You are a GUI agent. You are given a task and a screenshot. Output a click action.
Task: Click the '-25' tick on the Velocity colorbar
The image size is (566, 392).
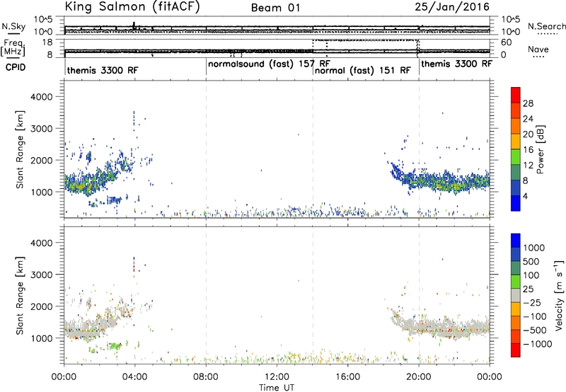click(x=532, y=303)
